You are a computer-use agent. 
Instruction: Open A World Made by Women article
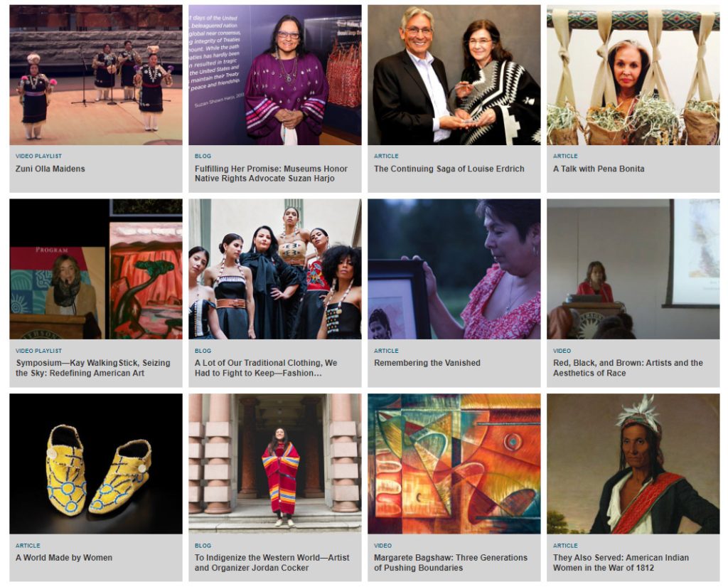point(63,558)
